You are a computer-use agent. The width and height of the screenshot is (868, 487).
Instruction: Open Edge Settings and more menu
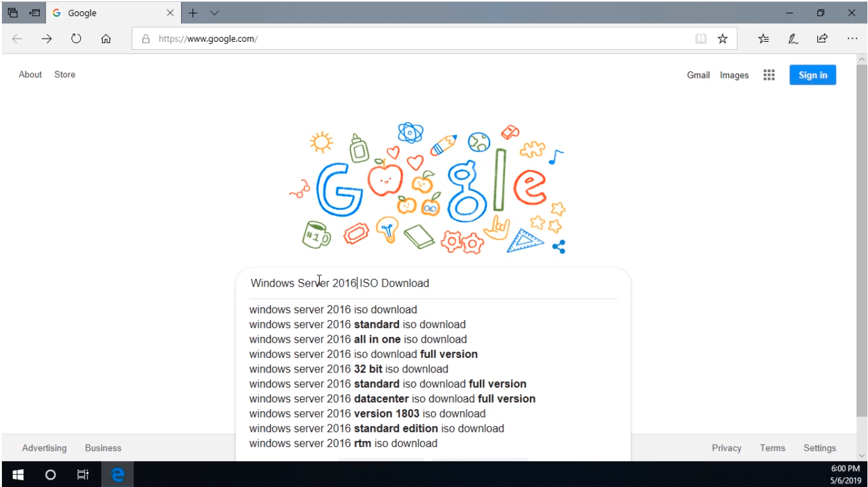(852, 39)
